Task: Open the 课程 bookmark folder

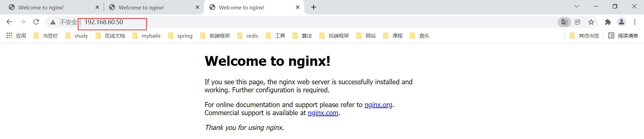Action: pos(393,36)
